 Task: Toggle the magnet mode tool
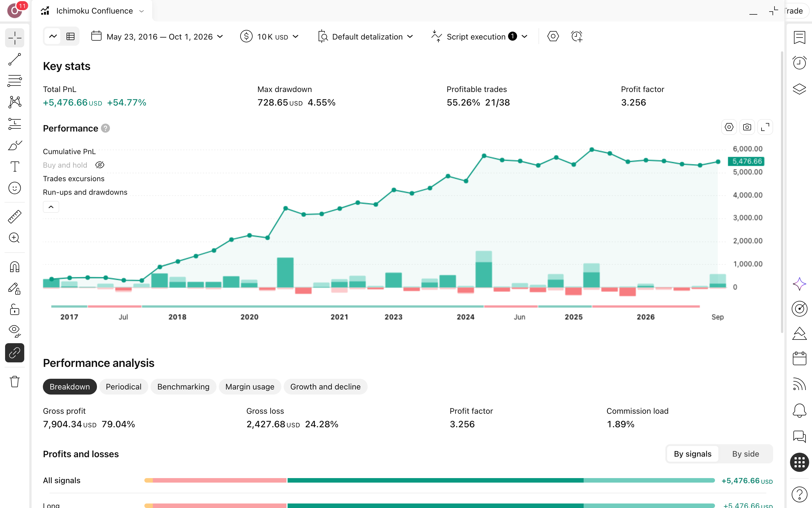click(x=15, y=267)
